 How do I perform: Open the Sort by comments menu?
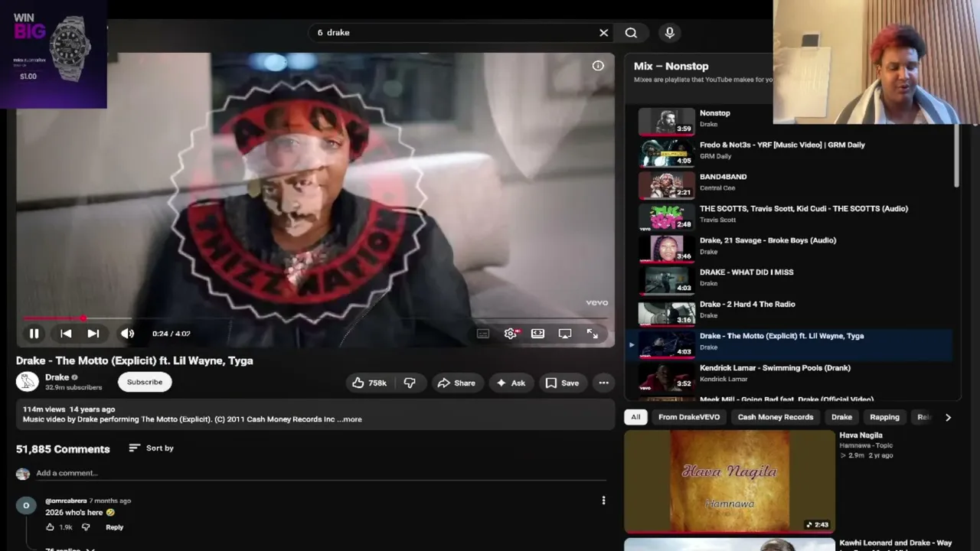pos(151,448)
